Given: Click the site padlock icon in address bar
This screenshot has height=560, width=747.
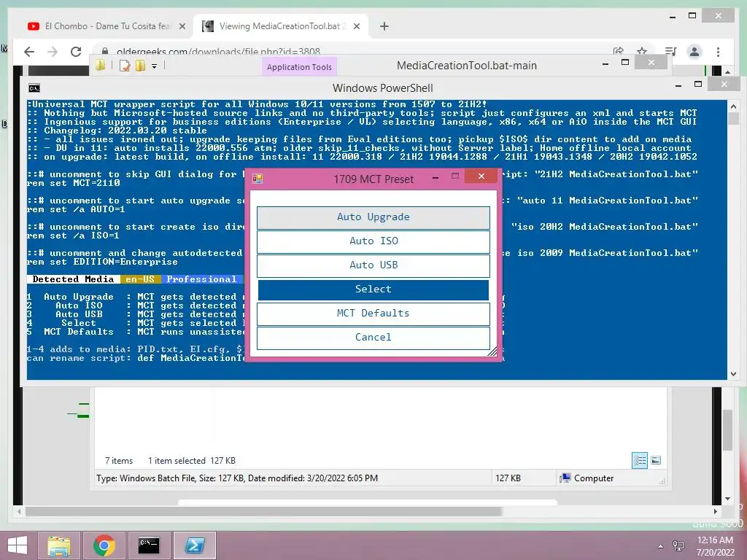Looking at the screenshot, I should [x=105, y=52].
